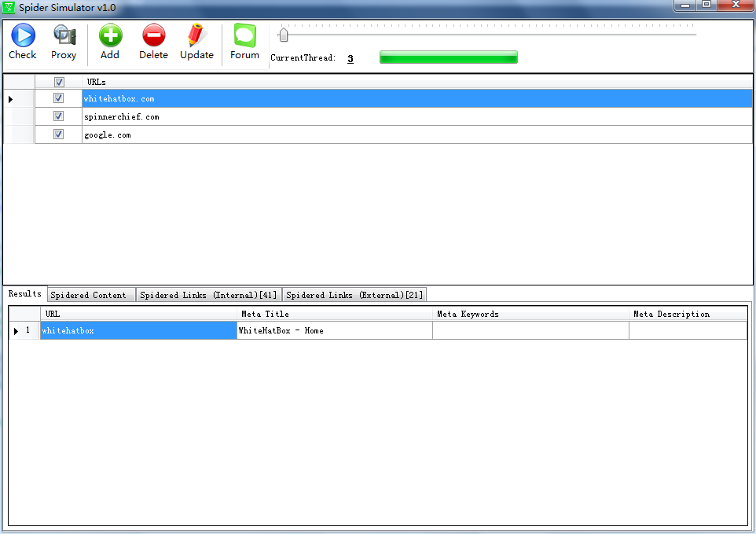Screen dimensions: 756x534
Task: Open the Proxy settings icon
Action: 64,35
